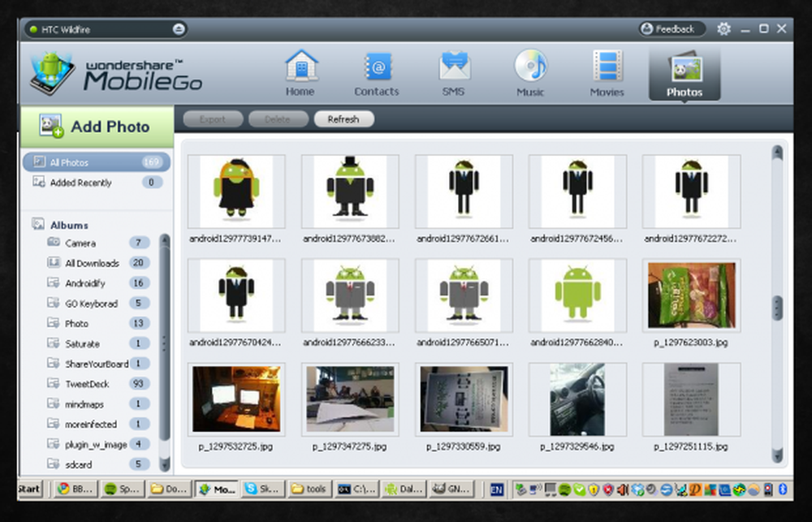Switch to the Movies tab
Screen dimensions: 812x522
point(607,73)
